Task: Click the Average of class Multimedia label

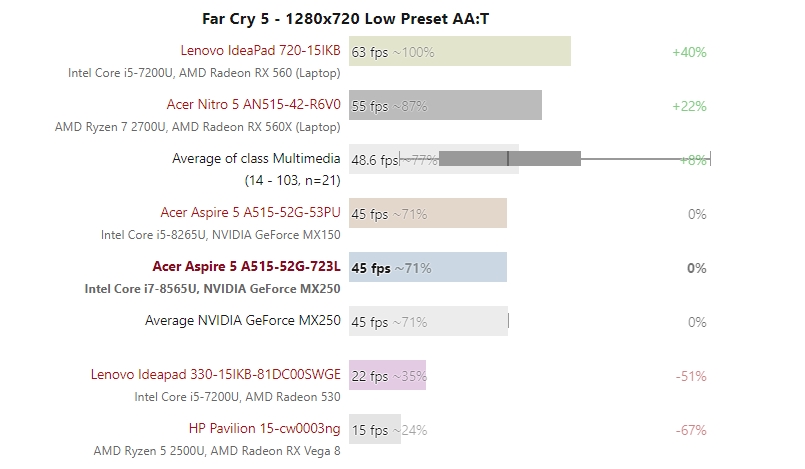Action: pyautogui.click(x=256, y=158)
